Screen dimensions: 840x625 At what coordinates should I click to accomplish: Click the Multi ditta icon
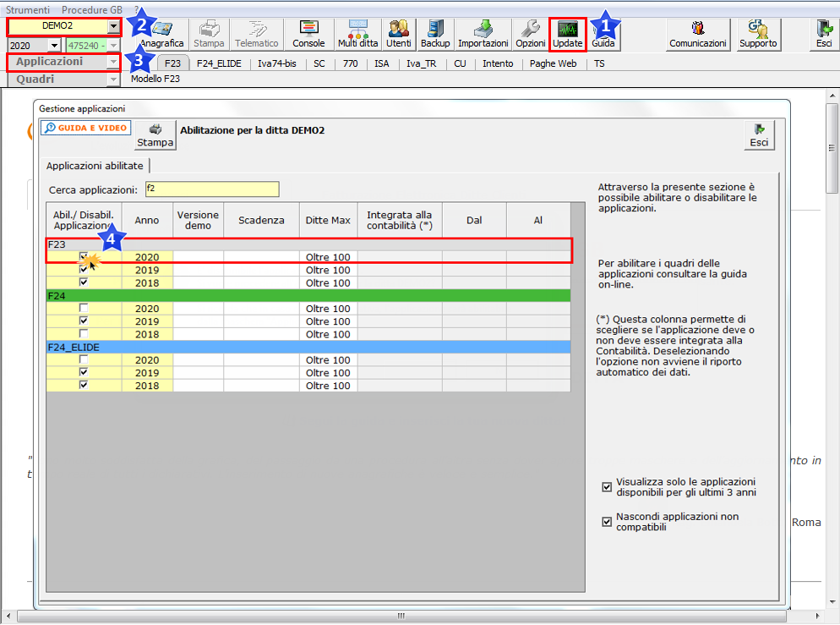(358, 35)
